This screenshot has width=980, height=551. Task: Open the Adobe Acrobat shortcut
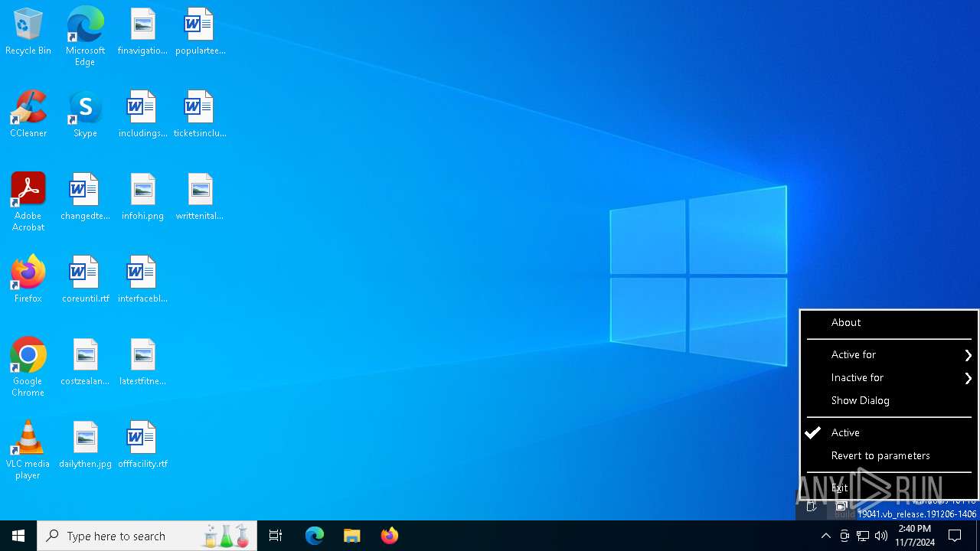28,202
